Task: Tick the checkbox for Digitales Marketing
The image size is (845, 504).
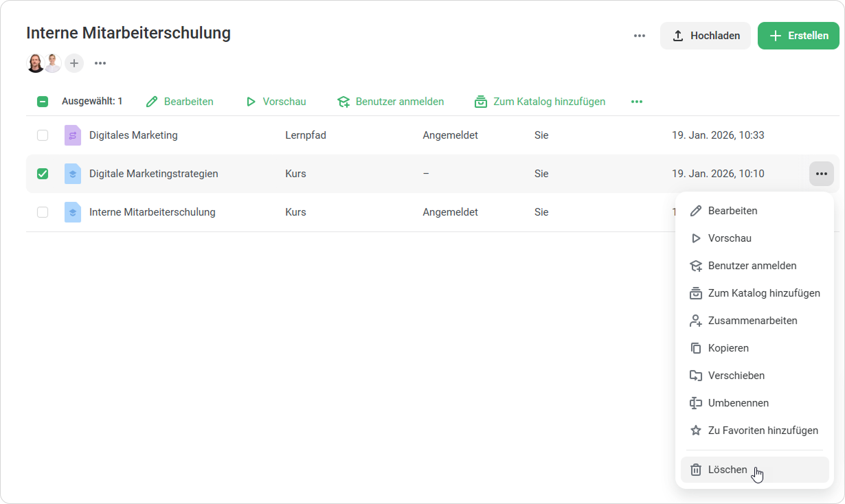Action: pos(43,135)
